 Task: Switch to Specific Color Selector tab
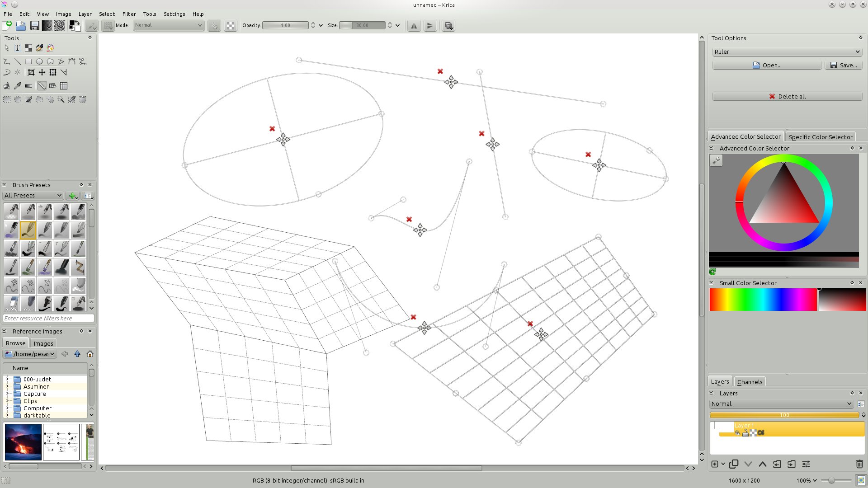(821, 137)
